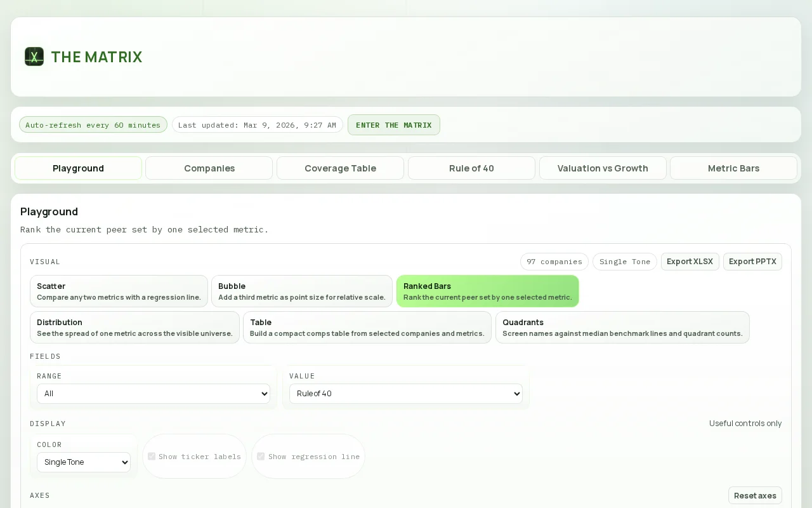Export the view as XLSX
This screenshot has width=812, height=508.
[x=690, y=262]
